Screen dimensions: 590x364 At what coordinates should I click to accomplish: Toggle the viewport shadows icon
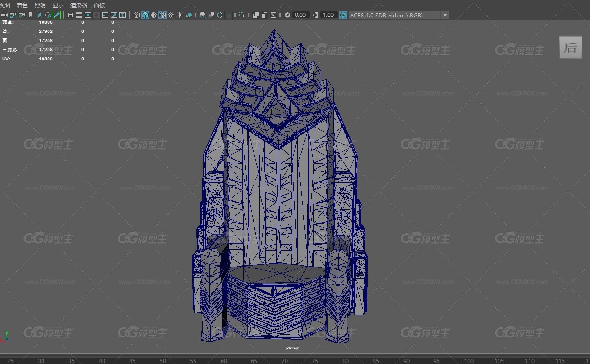(189, 15)
